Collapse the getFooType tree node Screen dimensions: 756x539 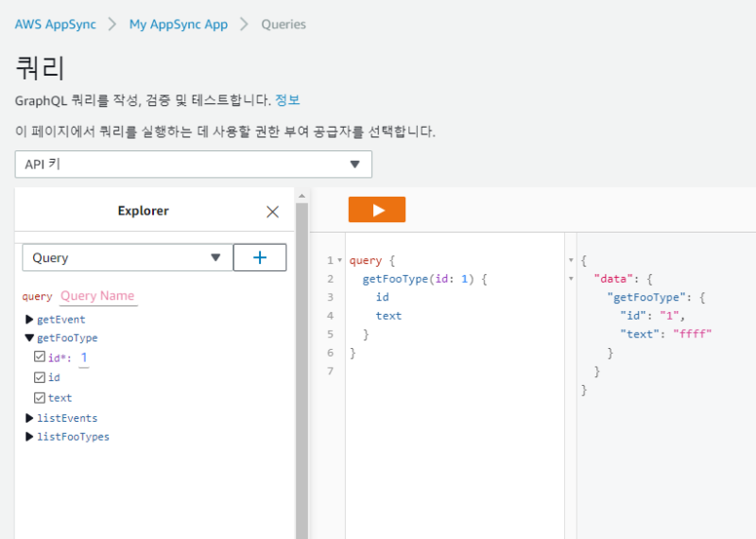point(29,338)
